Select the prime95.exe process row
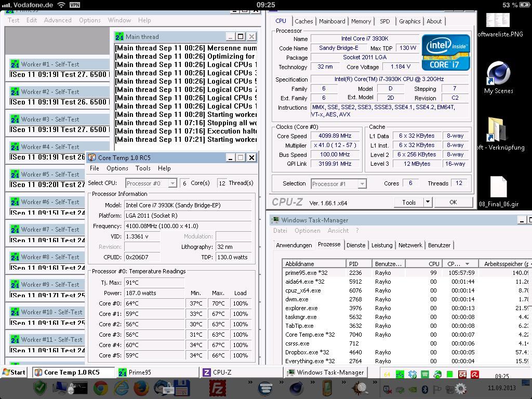Screen dimensions: 532x399 click(307, 273)
